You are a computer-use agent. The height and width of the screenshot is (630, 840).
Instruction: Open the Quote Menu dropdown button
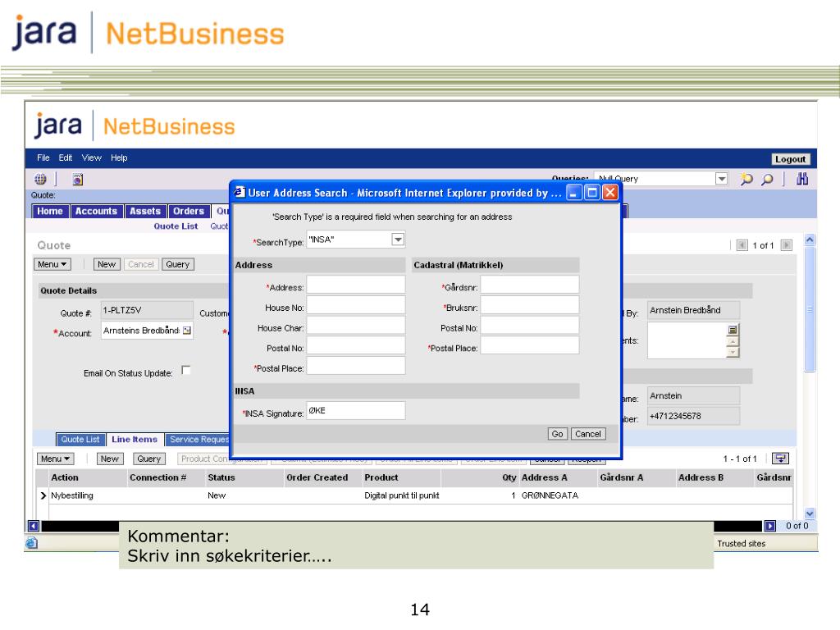click(x=52, y=264)
